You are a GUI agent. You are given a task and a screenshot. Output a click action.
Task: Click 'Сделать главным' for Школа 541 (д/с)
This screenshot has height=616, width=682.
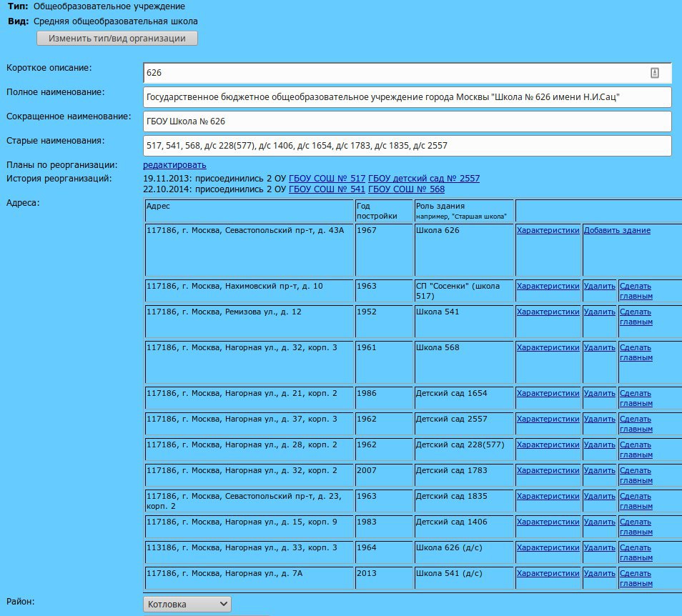[x=636, y=577]
